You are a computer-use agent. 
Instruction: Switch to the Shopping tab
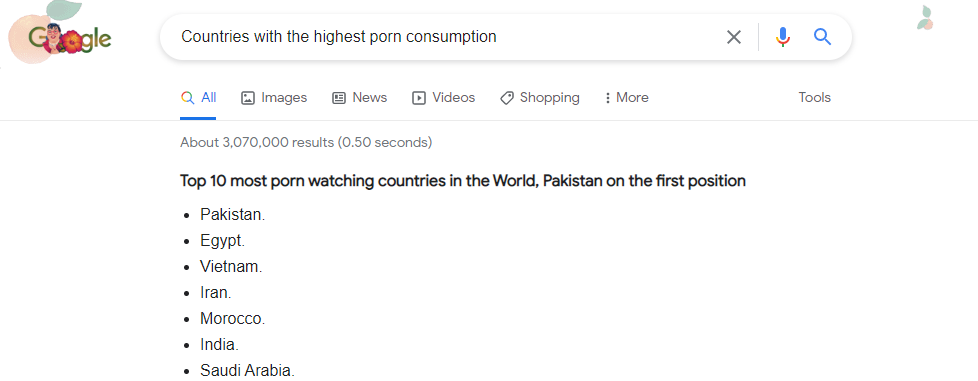pos(540,98)
